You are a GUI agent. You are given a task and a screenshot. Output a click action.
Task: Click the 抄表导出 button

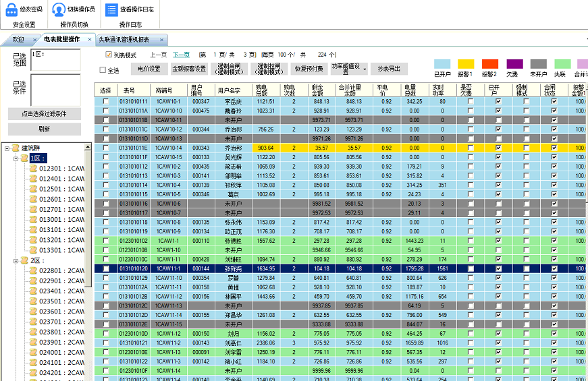click(x=389, y=69)
